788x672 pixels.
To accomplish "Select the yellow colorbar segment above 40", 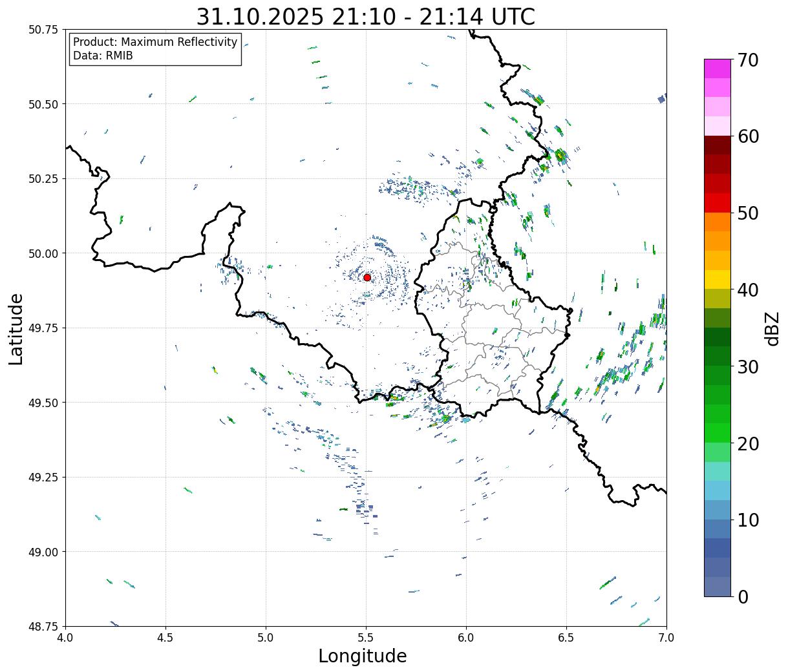I will (x=717, y=279).
